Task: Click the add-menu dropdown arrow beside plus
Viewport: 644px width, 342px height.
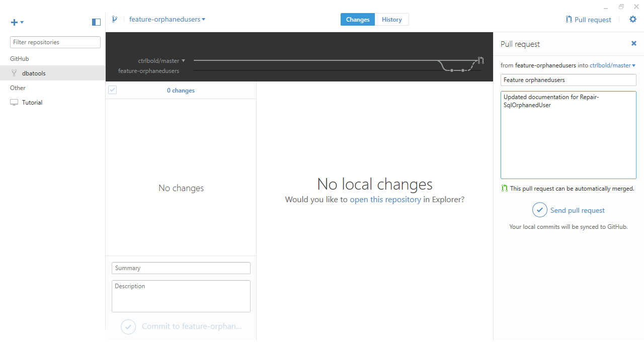Action: pos(22,22)
